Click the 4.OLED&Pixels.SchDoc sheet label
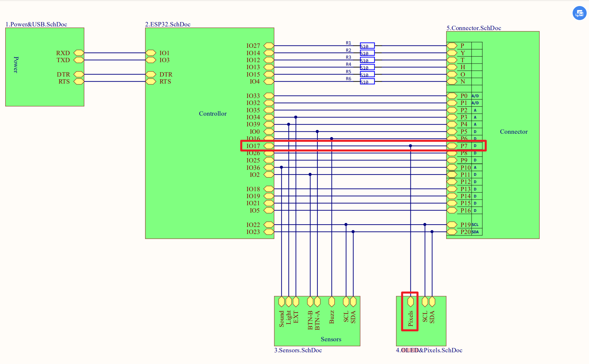The image size is (589, 364). tap(429, 350)
